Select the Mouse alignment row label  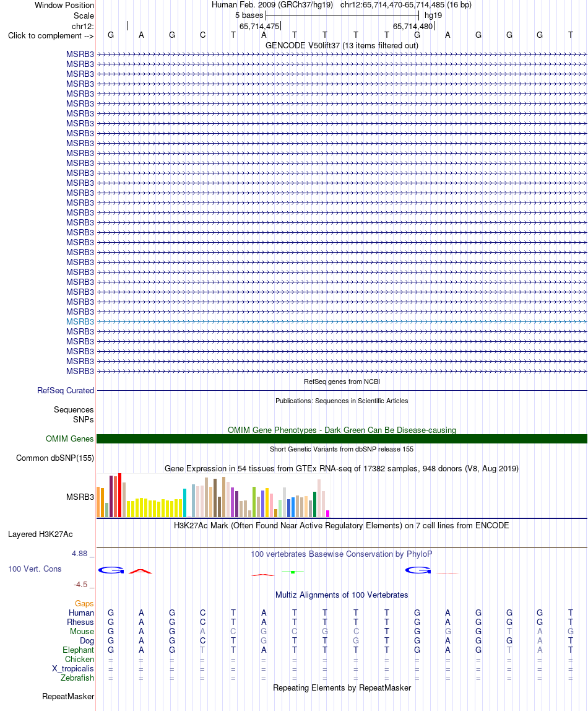coord(82,632)
